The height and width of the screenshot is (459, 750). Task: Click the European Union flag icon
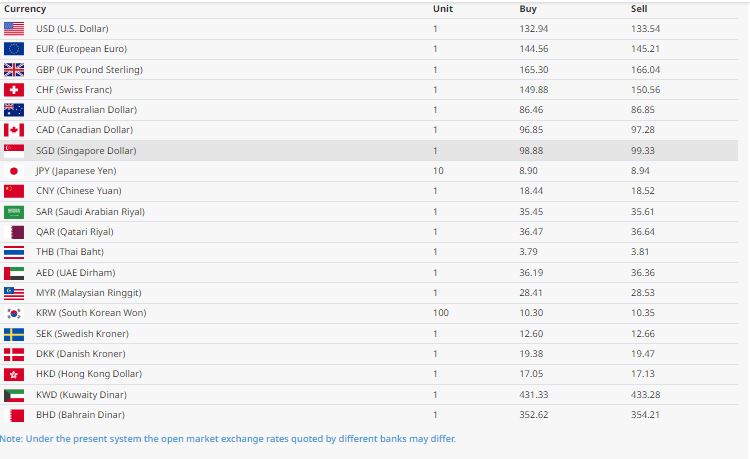(14, 49)
